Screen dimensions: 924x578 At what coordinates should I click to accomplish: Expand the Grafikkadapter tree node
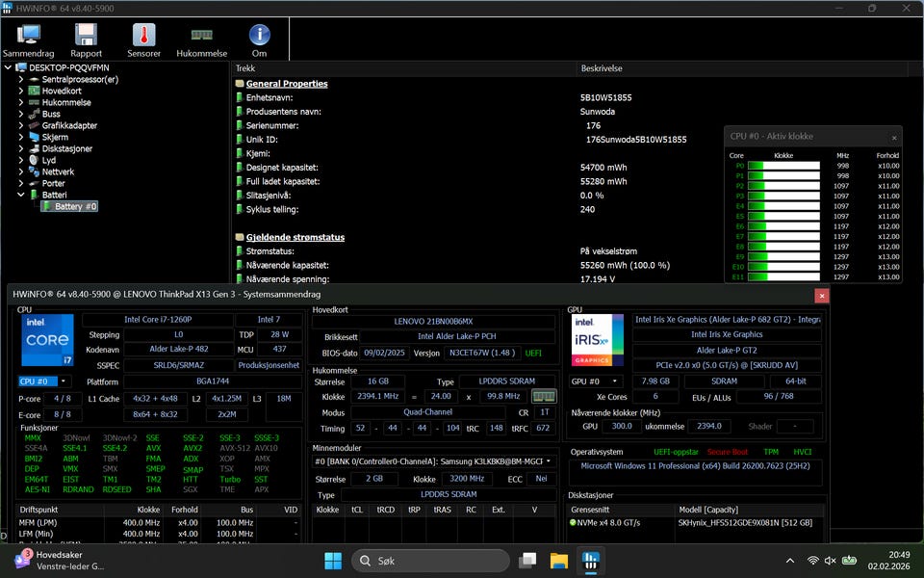(21, 125)
